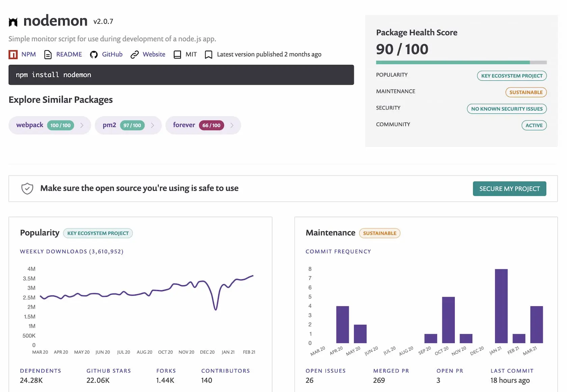Image resolution: width=567 pixels, height=392 pixels.
Task: Click the MIT license book icon
Action: coord(177,54)
